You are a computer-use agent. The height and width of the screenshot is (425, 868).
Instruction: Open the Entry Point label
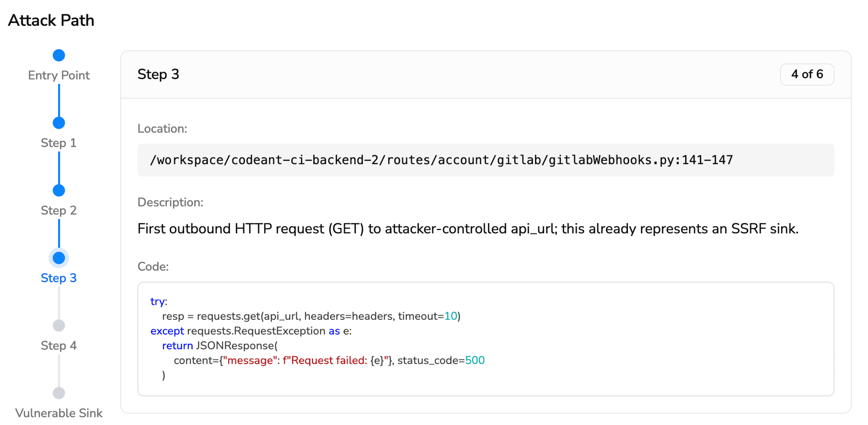[x=59, y=75]
